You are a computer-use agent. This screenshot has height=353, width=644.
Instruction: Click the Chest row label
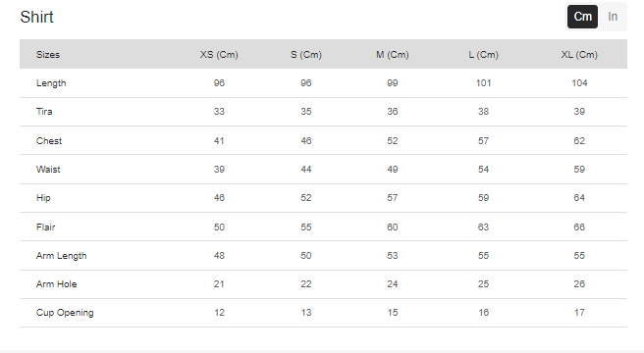[49, 141]
